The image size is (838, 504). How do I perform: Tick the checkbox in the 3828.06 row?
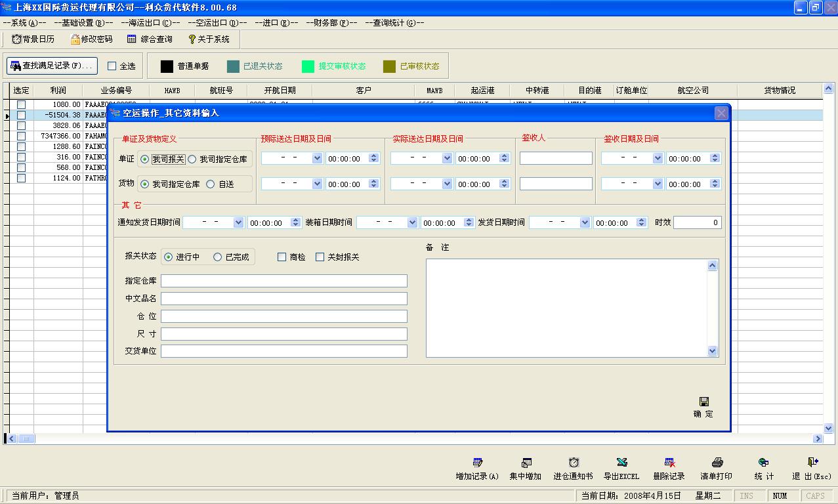point(21,125)
